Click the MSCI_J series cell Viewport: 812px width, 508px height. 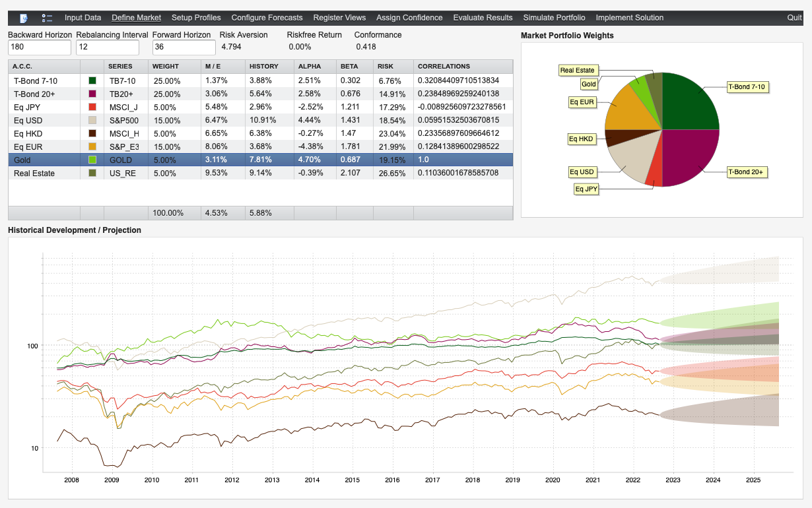125,107
